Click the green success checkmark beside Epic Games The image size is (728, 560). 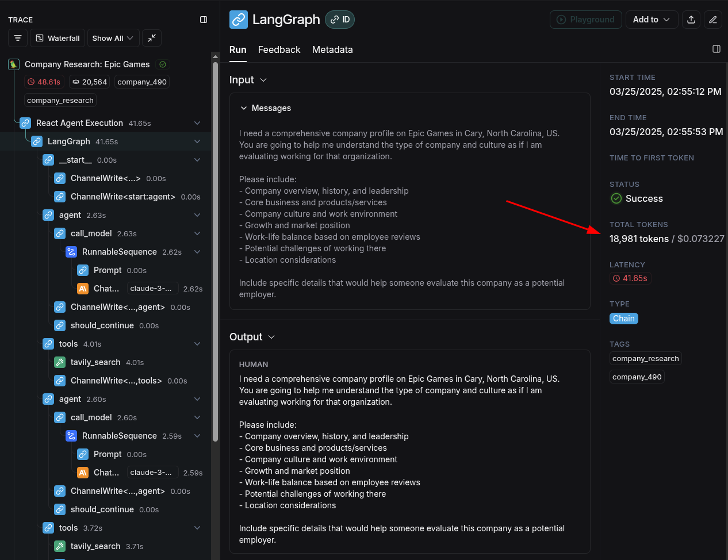163,64
